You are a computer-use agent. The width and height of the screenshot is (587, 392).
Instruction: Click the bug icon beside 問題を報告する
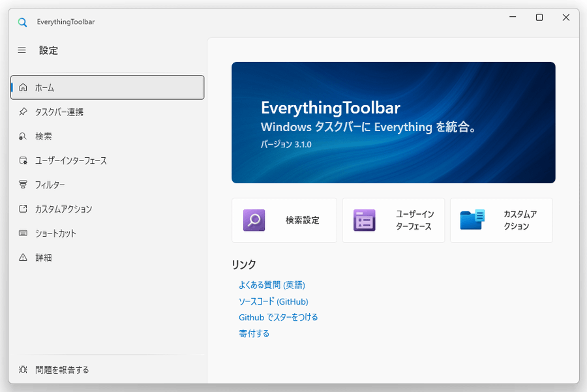tap(23, 370)
